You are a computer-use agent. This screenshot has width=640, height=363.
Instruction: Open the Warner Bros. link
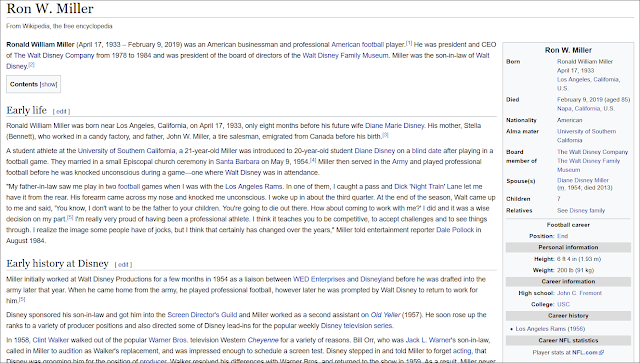pyautogui.click(x=169, y=340)
